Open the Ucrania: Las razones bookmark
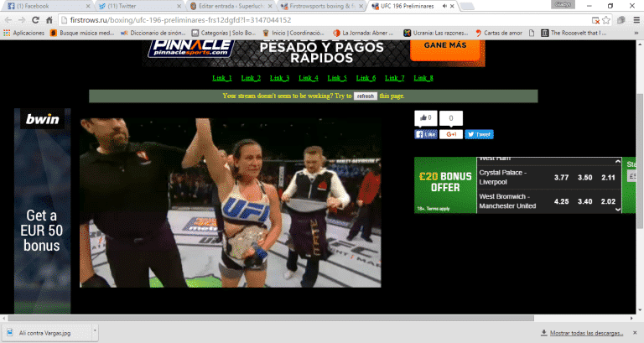 pyautogui.click(x=436, y=33)
